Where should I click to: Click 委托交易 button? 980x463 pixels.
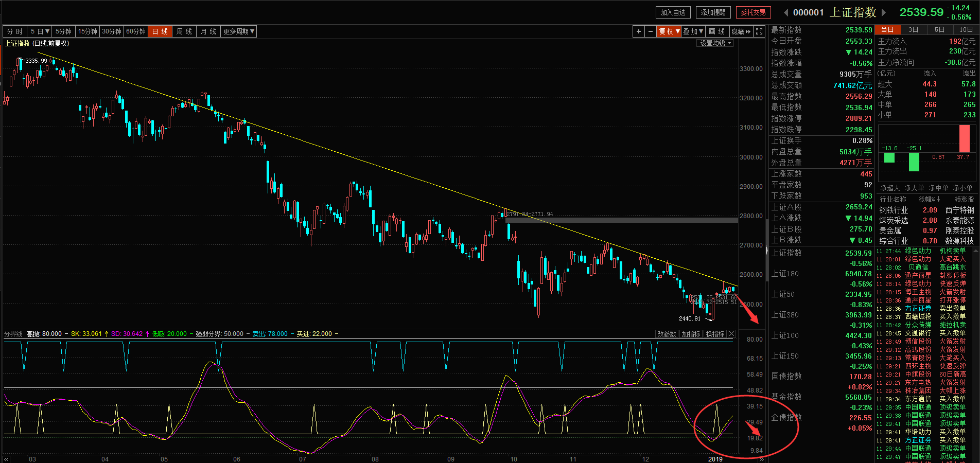coord(753,12)
